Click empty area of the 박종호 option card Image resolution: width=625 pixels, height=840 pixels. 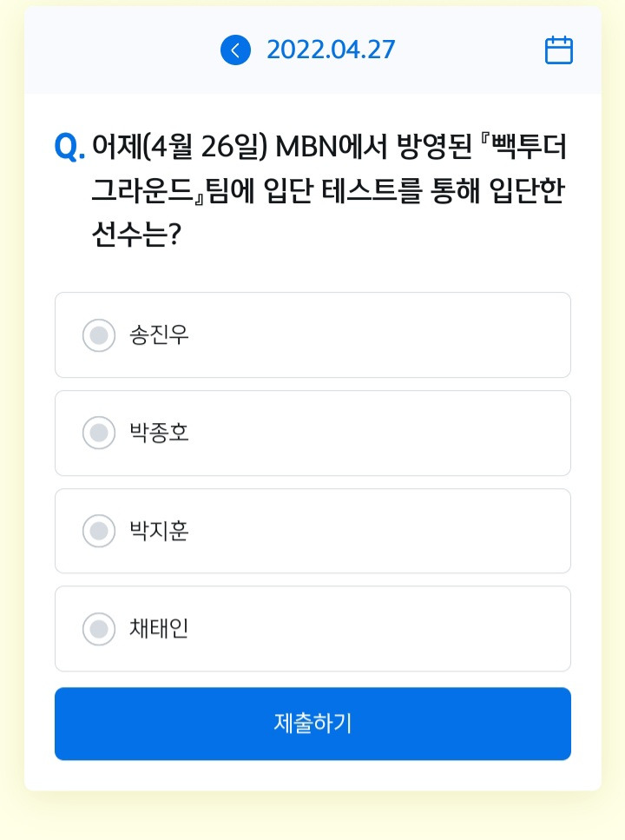pyautogui.click(x=375, y=433)
